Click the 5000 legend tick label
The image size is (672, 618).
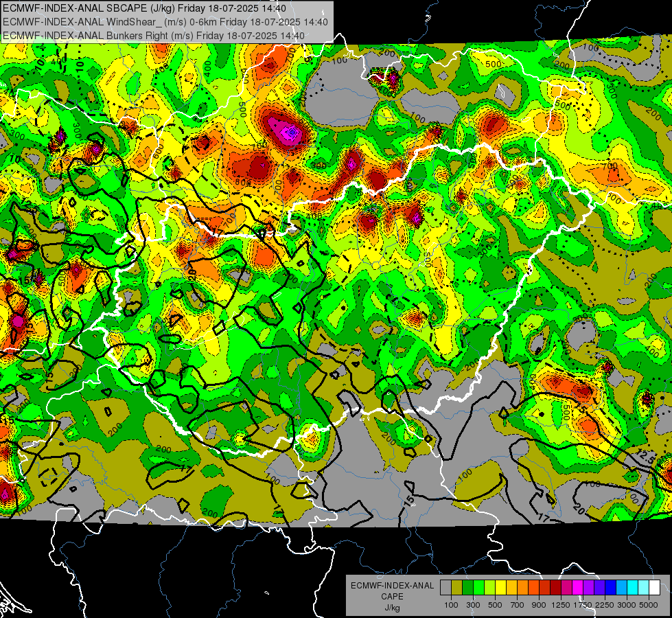pyautogui.click(x=649, y=605)
